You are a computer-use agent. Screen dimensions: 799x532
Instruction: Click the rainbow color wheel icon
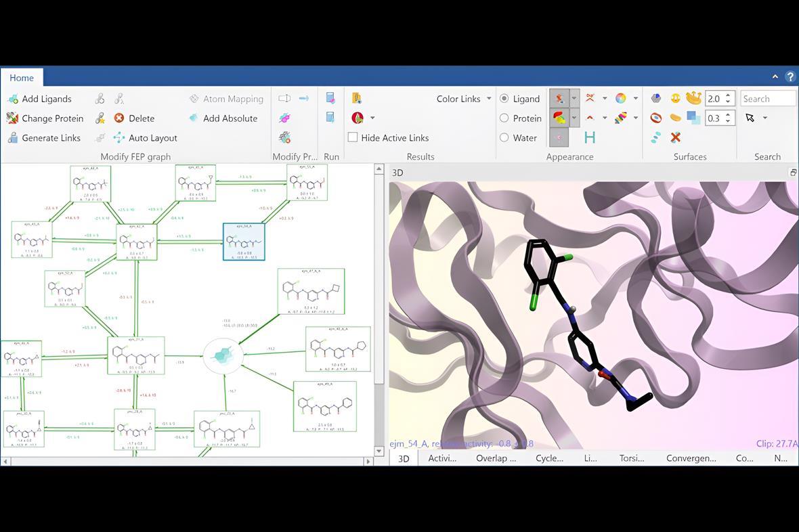[x=621, y=98]
